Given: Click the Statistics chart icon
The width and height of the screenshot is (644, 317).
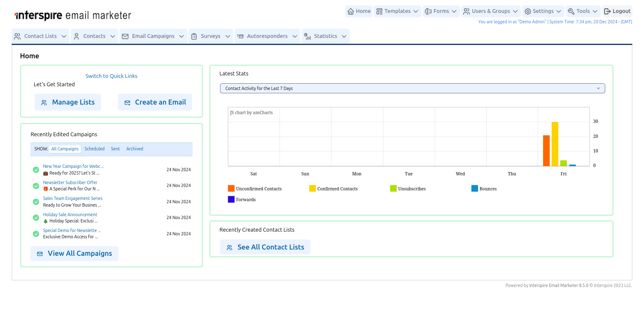Looking at the screenshot, I should click(307, 36).
